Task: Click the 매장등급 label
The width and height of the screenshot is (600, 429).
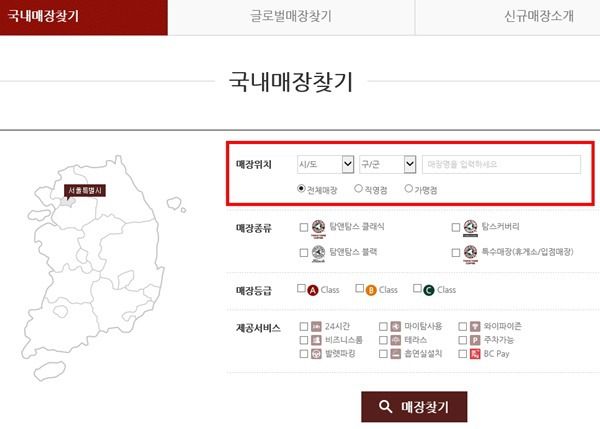Action: (x=254, y=291)
